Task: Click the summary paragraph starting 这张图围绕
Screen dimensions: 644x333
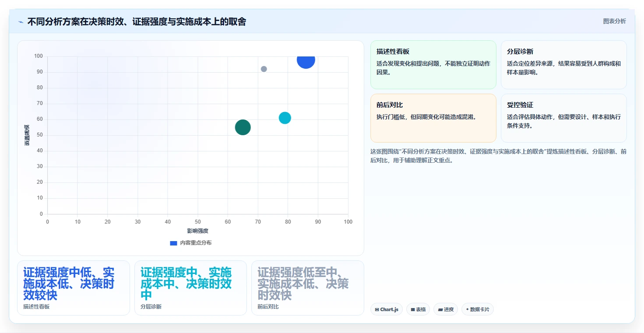Action: [499, 156]
